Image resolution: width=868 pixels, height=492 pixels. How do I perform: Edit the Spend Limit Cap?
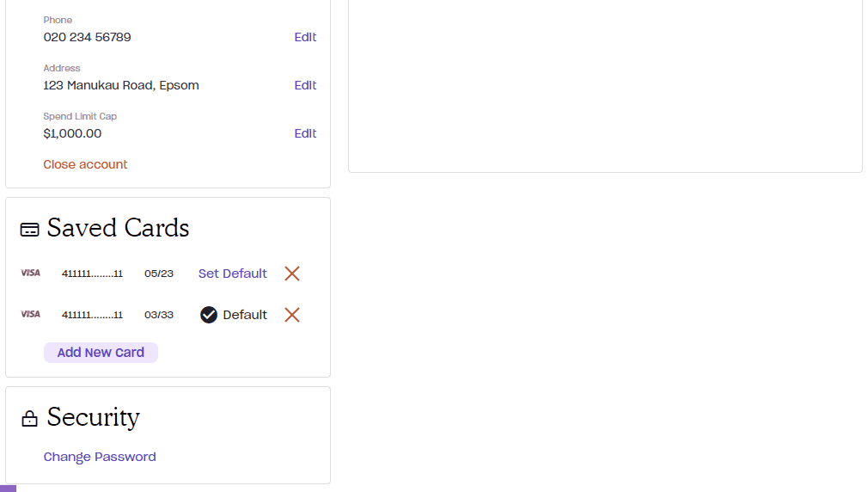[x=305, y=133]
